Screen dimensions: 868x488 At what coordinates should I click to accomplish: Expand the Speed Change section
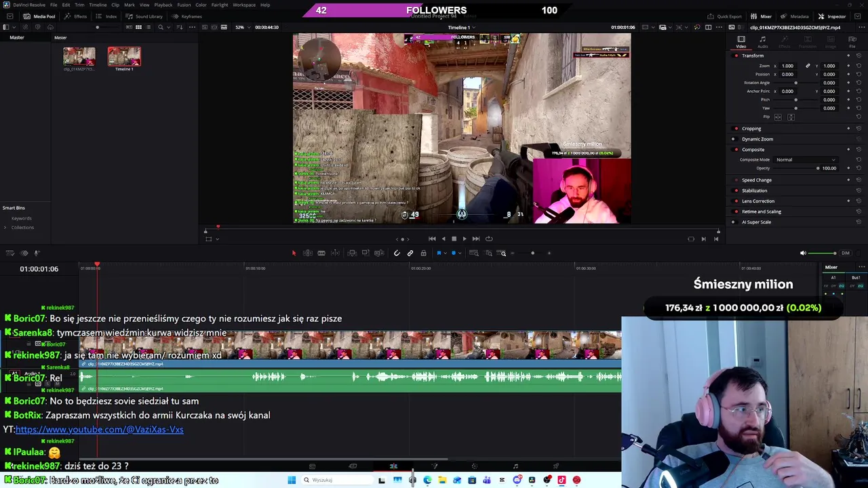[x=757, y=180]
